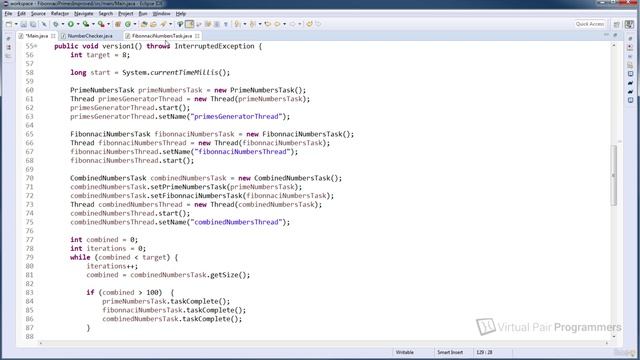This screenshot has width=640, height=360.
Task: Maximize the editor area
Action: tap(615, 36)
